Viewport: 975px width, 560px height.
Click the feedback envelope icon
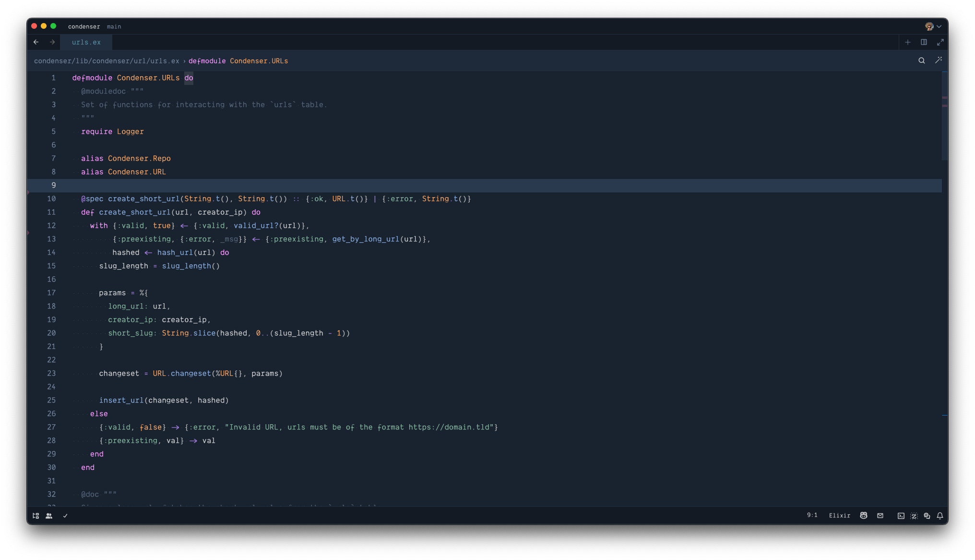pos(880,515)
